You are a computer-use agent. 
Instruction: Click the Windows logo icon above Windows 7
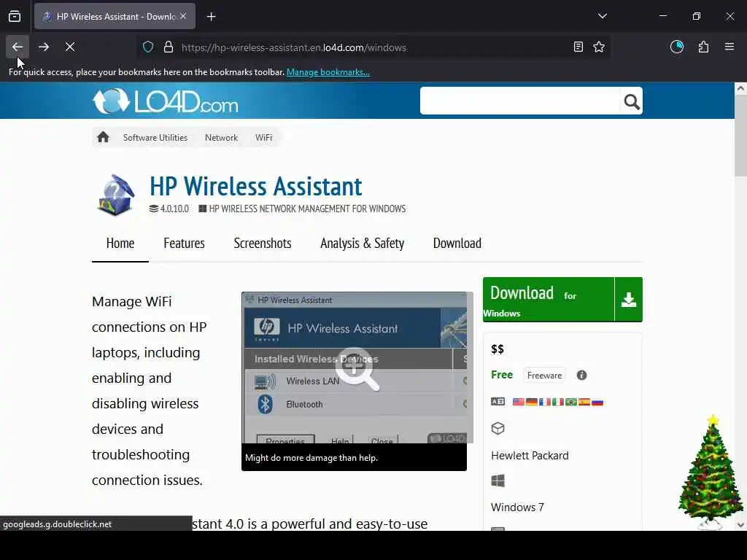(498, 481)
